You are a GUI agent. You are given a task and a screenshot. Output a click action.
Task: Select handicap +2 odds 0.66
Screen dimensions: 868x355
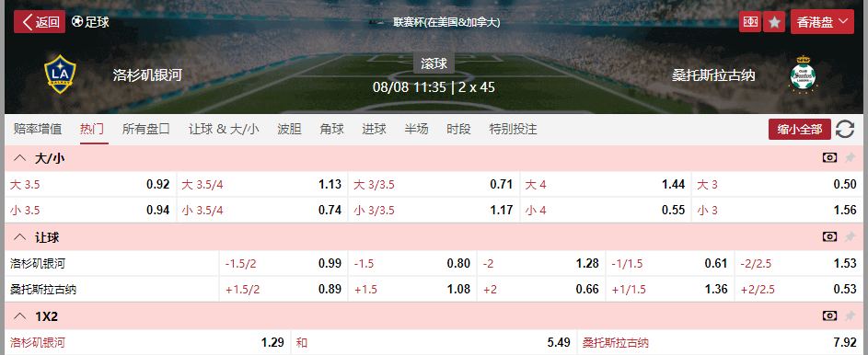click(x=541, y=289)
